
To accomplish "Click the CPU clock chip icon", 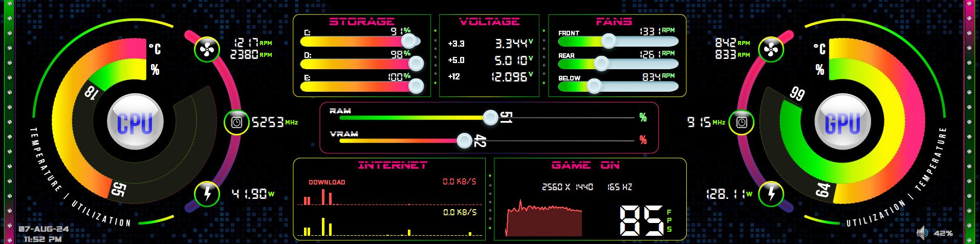I will tap(237, 123).
